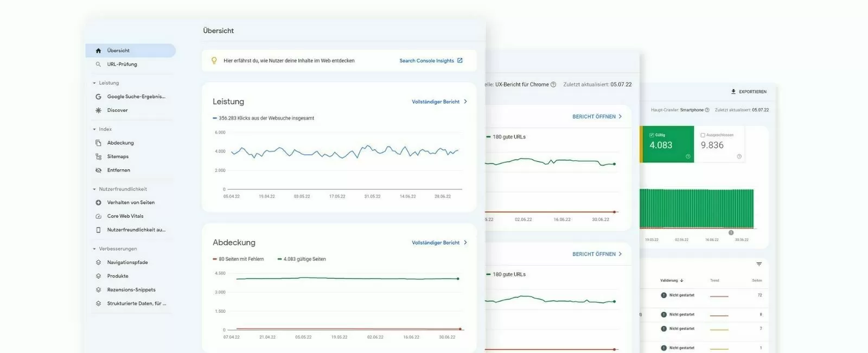
Task: Click the filter icon above the validation table
Action: click(x=759, y=264)
